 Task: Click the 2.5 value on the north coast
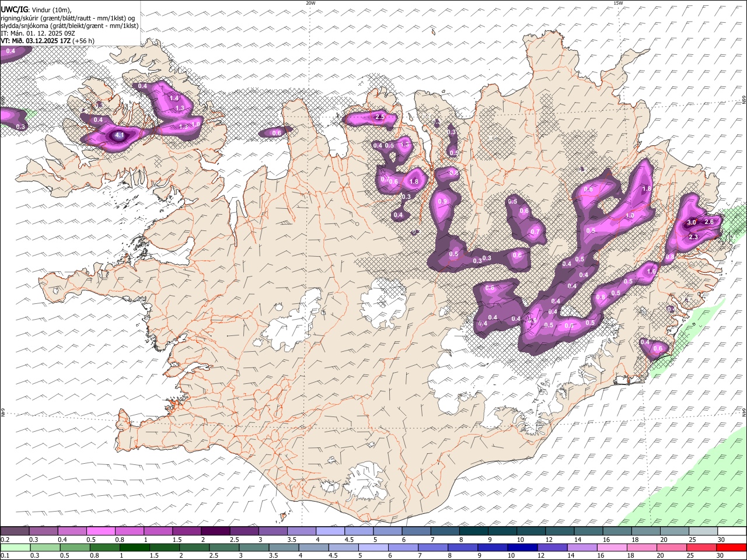coord(380,117)
